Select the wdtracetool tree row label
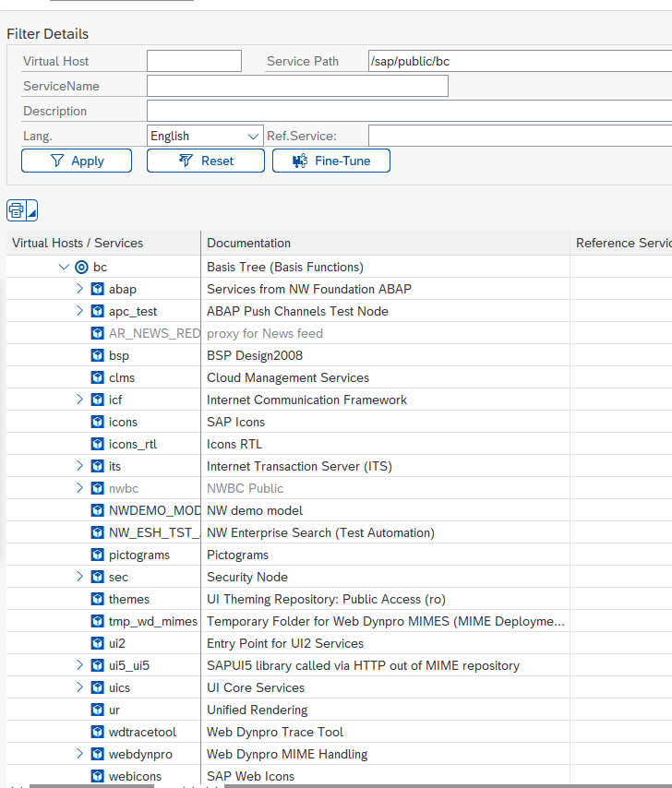The image size is (672, 788). (x=142, y=732)
